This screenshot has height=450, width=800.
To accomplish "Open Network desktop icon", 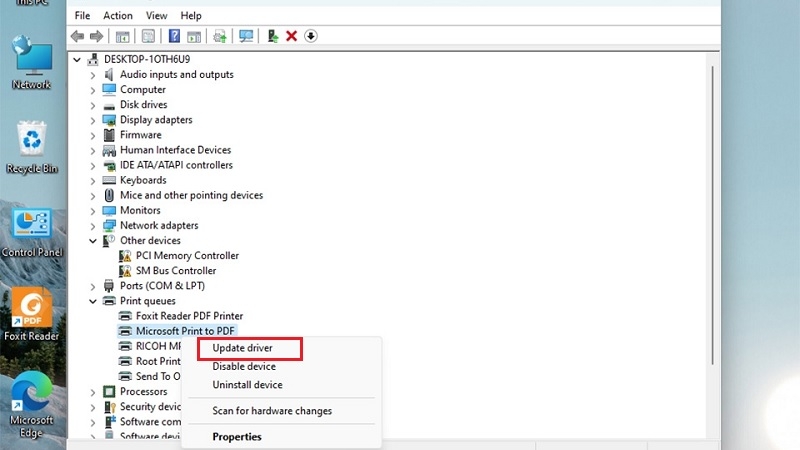I will 32,63.
